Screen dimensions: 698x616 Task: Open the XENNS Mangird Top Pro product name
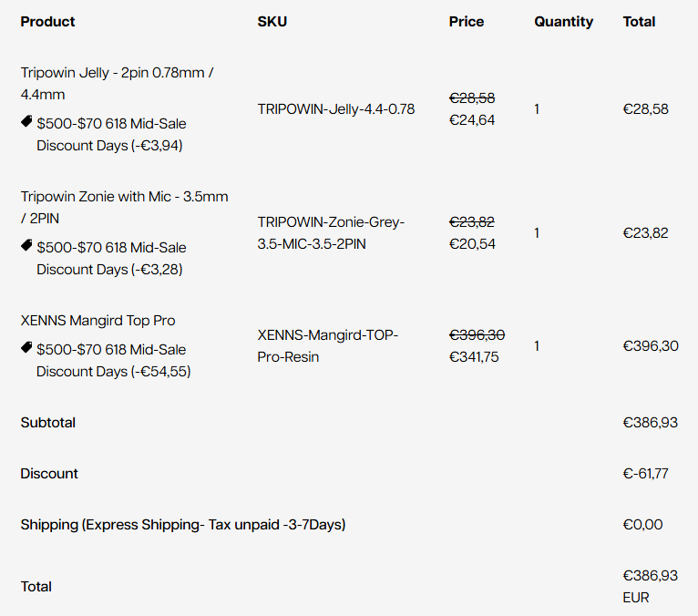tap(98, 321)
